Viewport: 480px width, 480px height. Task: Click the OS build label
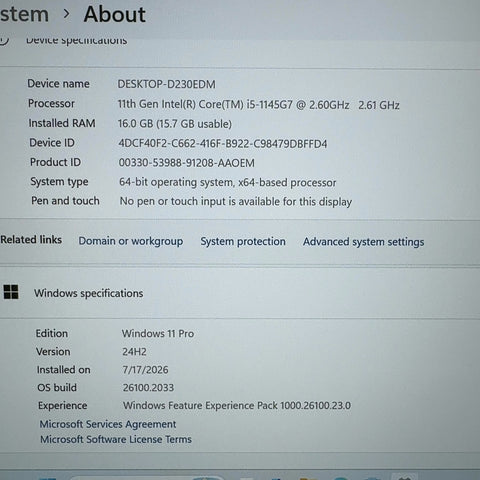coord(57,387)
